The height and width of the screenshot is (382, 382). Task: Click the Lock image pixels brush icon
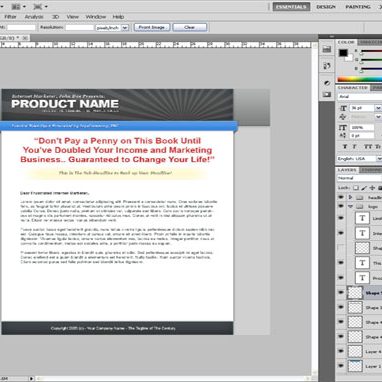(x=364, y=188)
